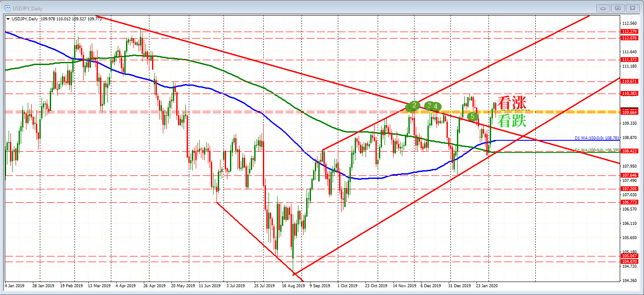Image resolution: width=644 pixels, height=295 pixels.
Task: Click the USDJPY,Daily window title text
Action: [28, 9]
